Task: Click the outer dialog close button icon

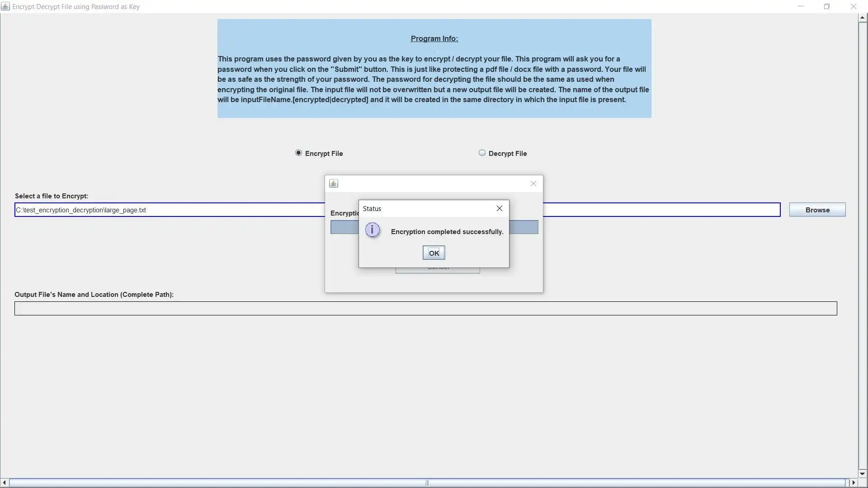Action: [x=533, y=183]
